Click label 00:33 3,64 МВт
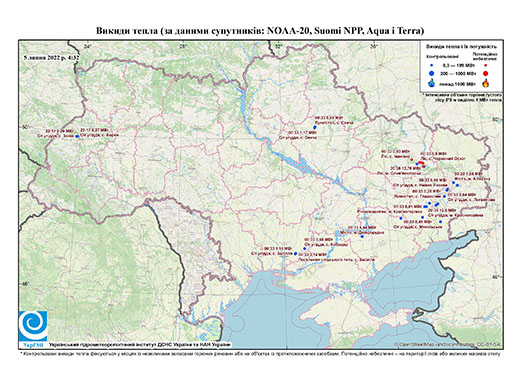This screenshot has height=368, width=520. click(462, 194)
